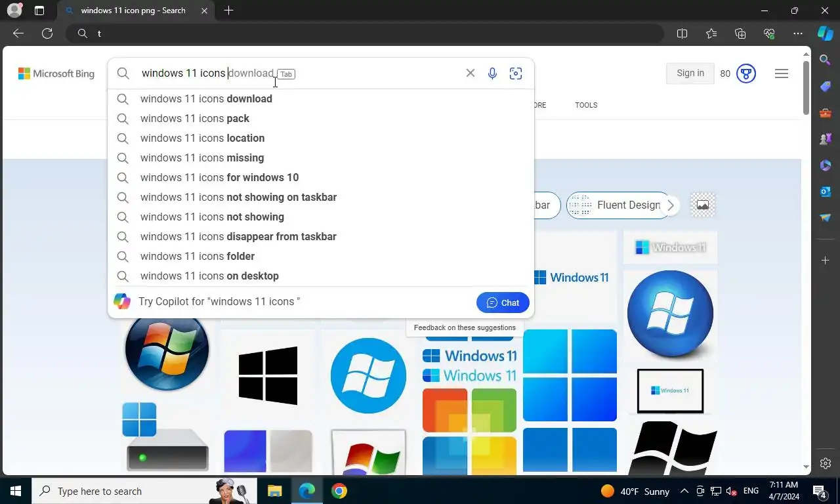Click the image filter icon beside Fluent Design

[703, 205]
